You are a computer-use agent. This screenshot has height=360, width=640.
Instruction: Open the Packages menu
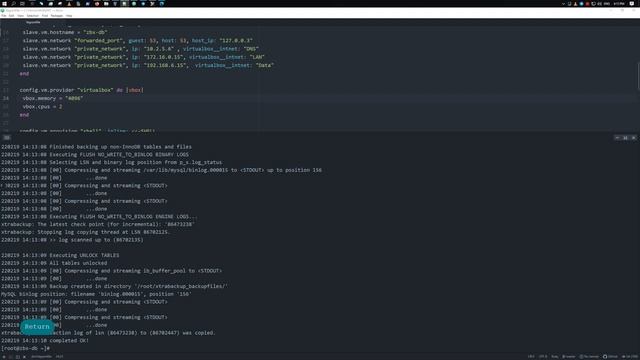57,16
